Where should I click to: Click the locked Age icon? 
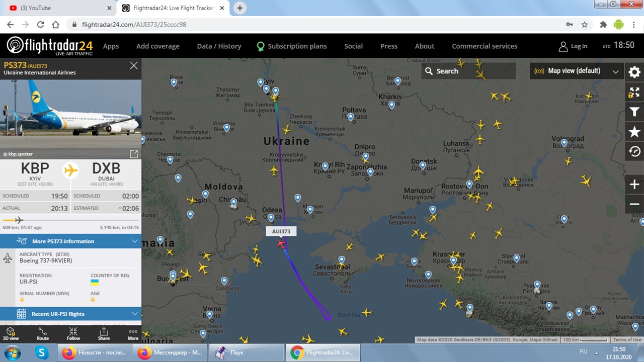[x=93, y=300]
